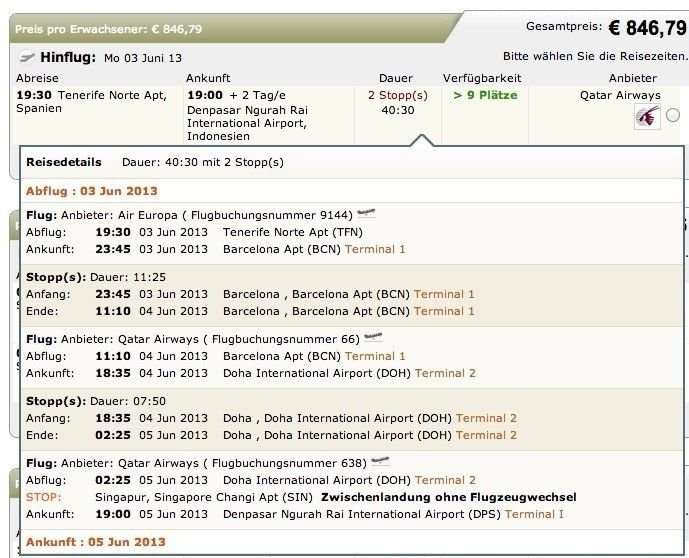
Task: Click the Reisedetails heading
Action: click(x=64, y=162)
